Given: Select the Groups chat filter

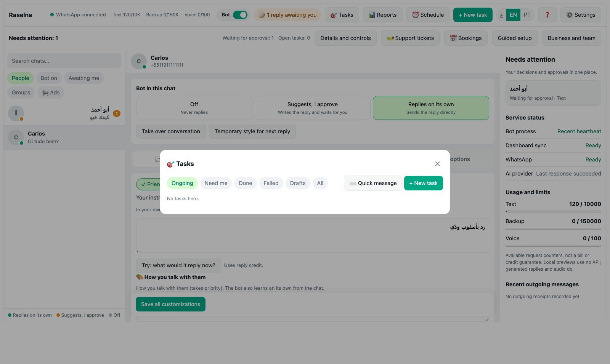Looking at the screenshot, I should (21, 93).
